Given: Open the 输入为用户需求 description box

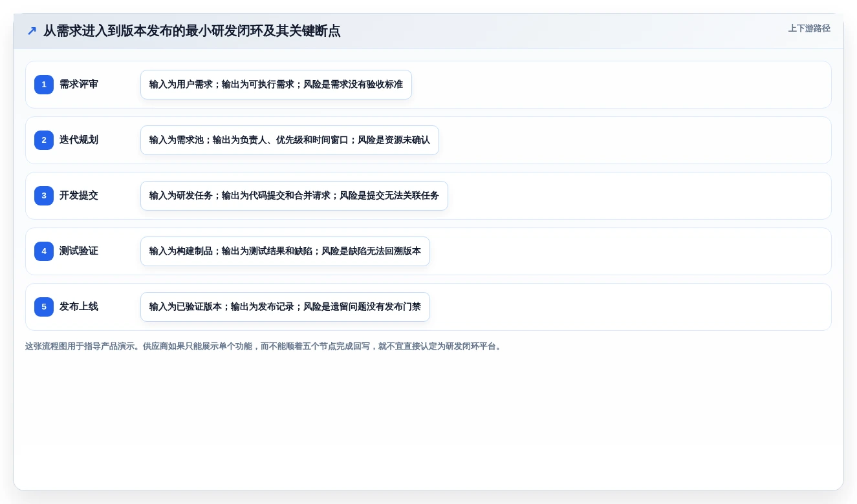Looking at the screenshot, I should (276, 85).
